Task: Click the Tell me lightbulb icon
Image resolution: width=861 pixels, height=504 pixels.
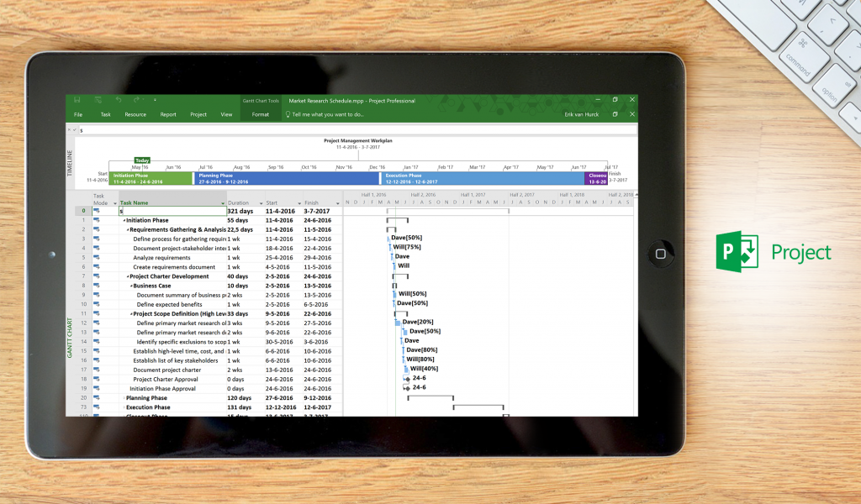Action: (288, 114)
